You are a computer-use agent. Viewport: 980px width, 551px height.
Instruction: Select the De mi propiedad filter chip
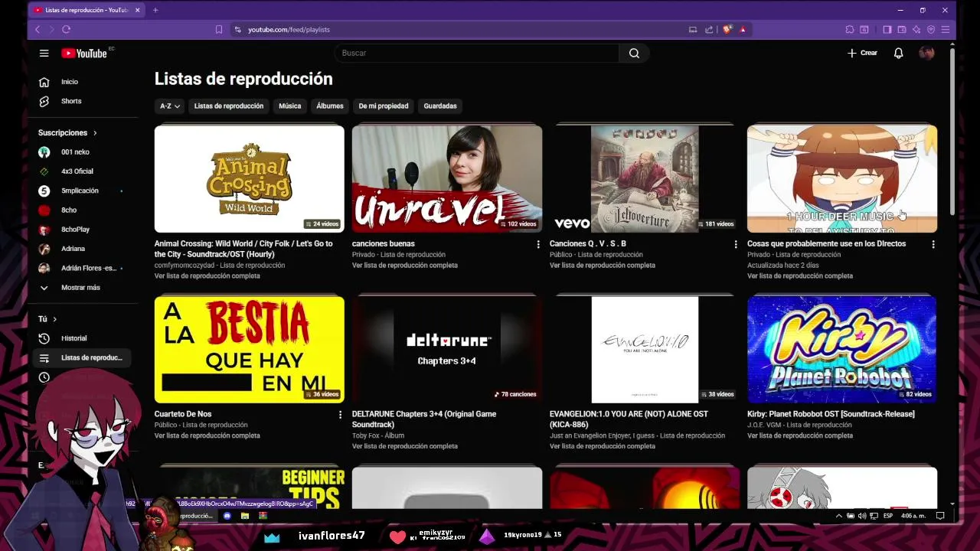[384, 106]
